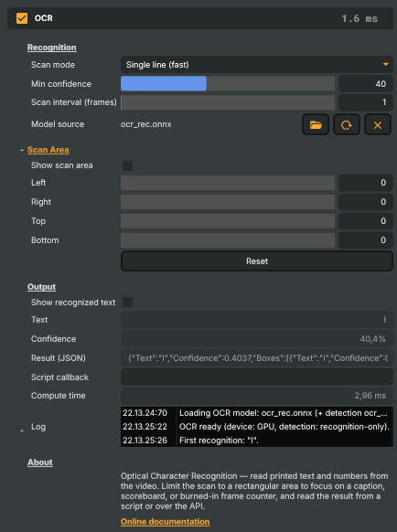397x532 pixels.
Task: Click the Left scan area slider
Action: [x=228, y=183]
